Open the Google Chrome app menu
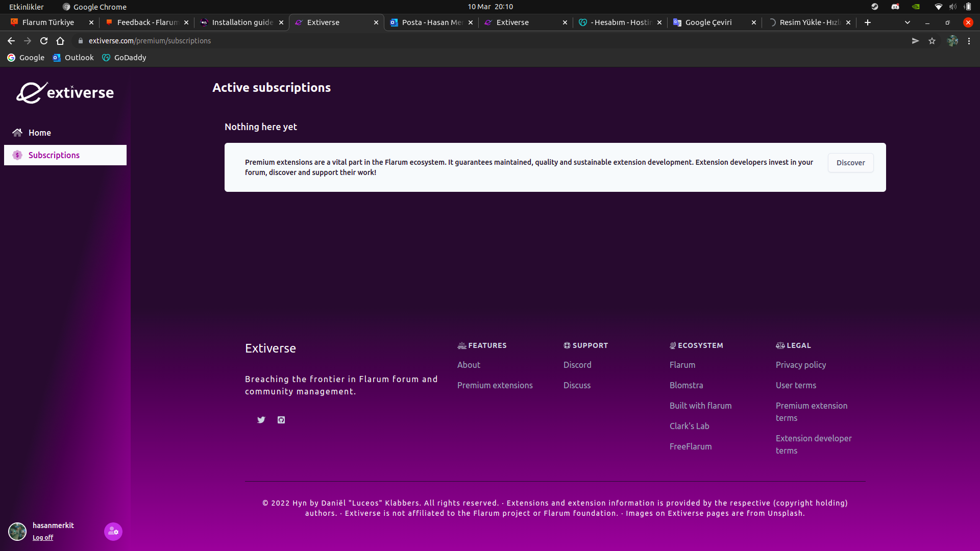 click(94, 7)
